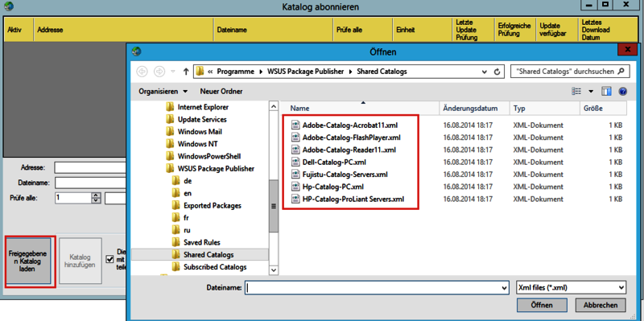The width and height of the screenshot is (644, 321).
Task: Open the Dateiname combo box dropdown in Öffnen
Action: coord(505,288)
